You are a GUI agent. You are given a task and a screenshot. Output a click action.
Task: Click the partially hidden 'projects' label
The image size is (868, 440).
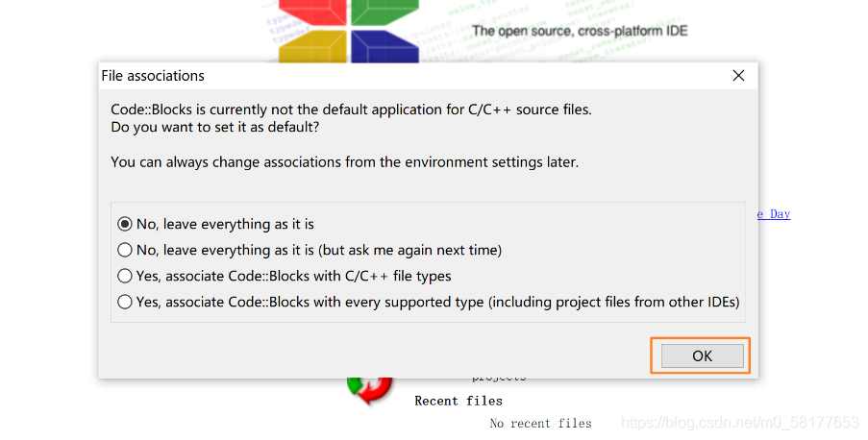pos(498,379)
